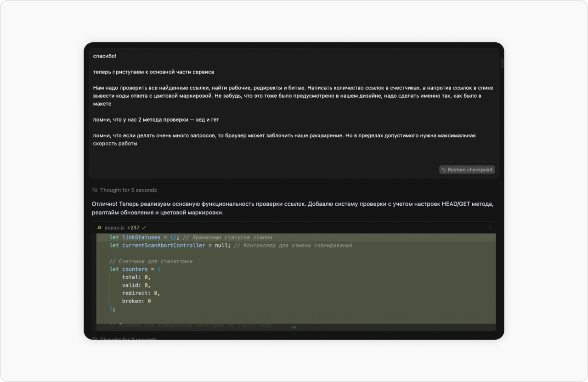Click the JS file type icon
Viewport: 588px width, 382px height.
[x=99, y=227]
